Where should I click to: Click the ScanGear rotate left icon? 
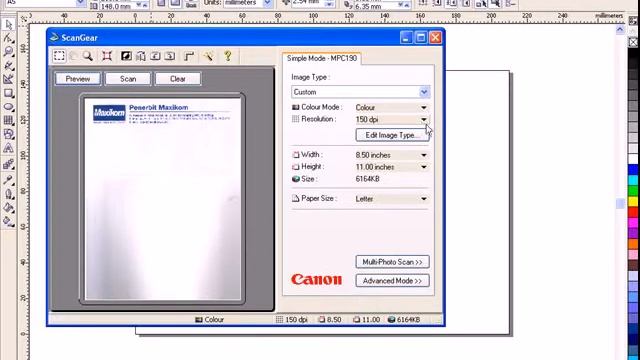[x=155, y=56]
